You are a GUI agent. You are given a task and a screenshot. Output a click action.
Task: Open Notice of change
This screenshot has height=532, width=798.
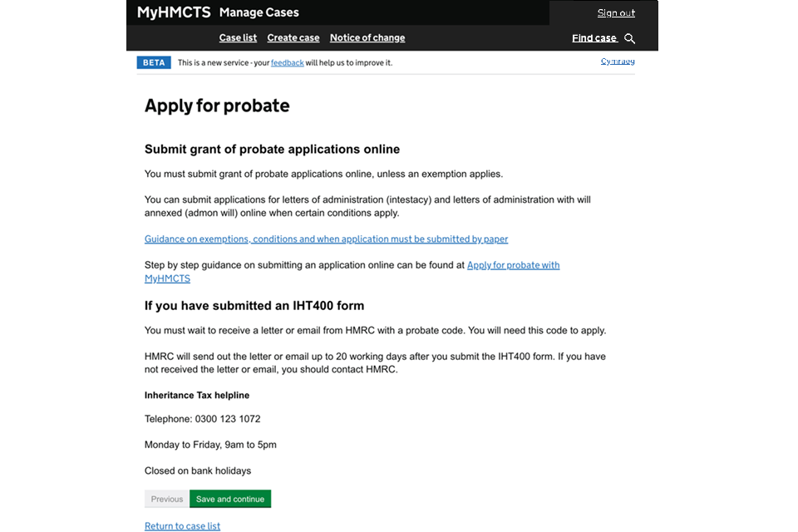pos(367,38)
